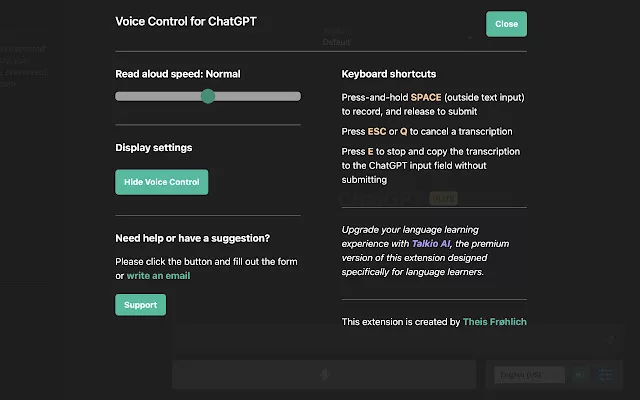Click the read aloud speed slider thumb
Image resolution: width=640 pixels, height=400 pixels.
pyautogui.click(x=208, y=96)
